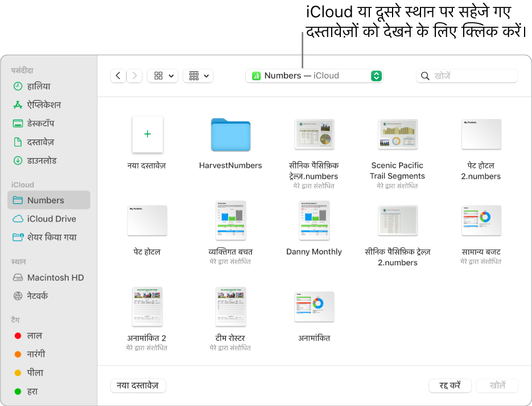This screenshot has width=532, height=406.
Task: Select the HarvestNumbers folder
Action: 230,134
